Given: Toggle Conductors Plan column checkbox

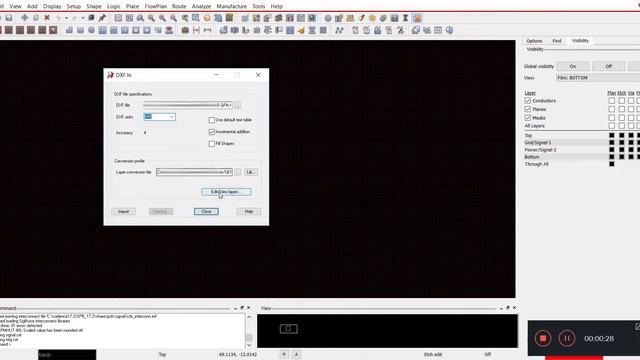Looking at the screenshot, I should [611, 100].
